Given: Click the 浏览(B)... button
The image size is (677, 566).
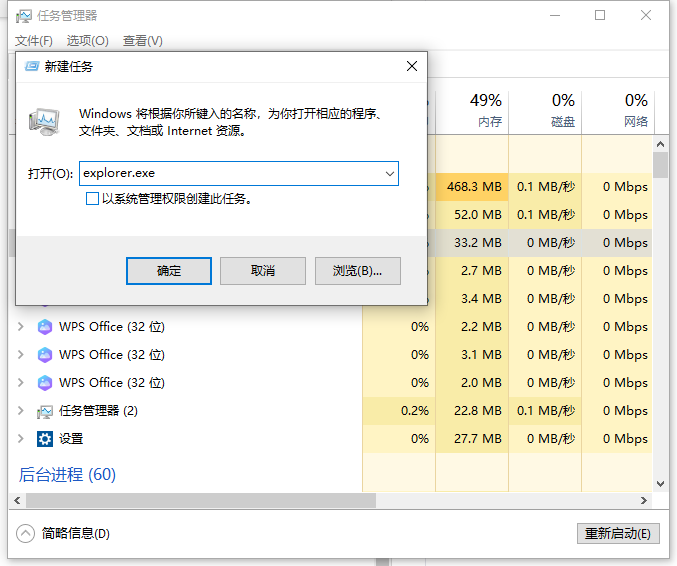Looking at the screenshot, I should (x=357, y=271).
